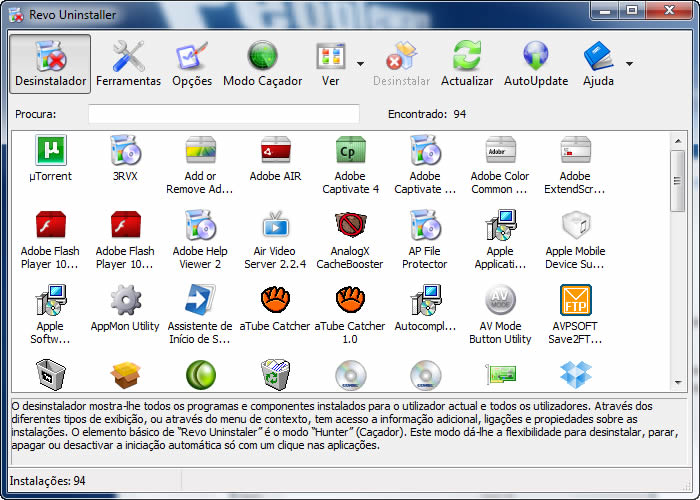Select the Adobe AIR program icon

point(275,152)
